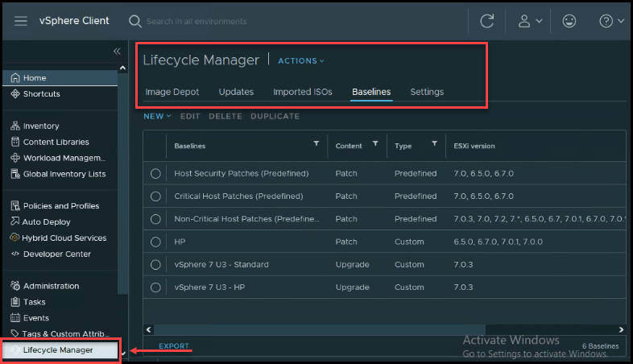
Task: Switch to the Settings tab
Action: [427, 92]
